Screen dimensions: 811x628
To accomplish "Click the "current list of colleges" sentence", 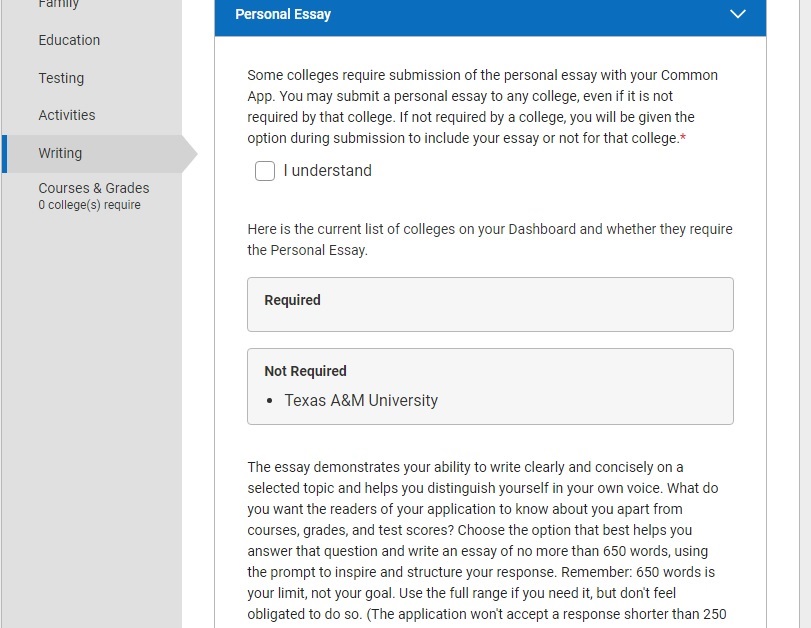I will click(489, 239).
